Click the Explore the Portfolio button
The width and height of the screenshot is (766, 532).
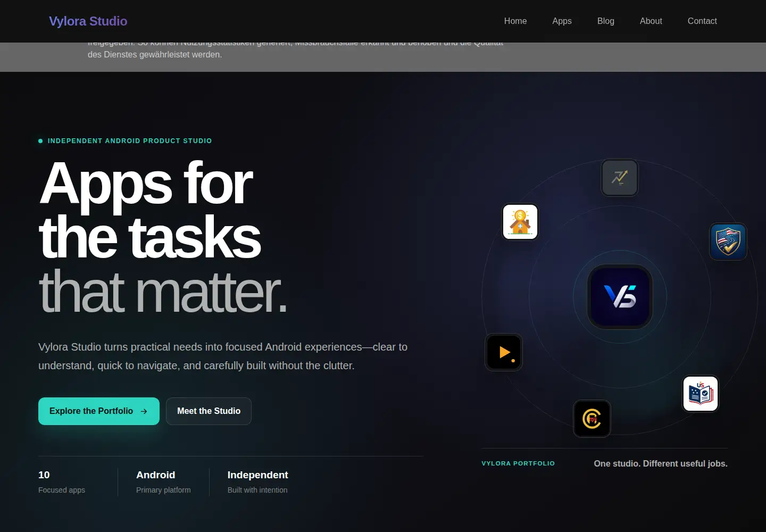pyautogui.click(x=99, y=411)
